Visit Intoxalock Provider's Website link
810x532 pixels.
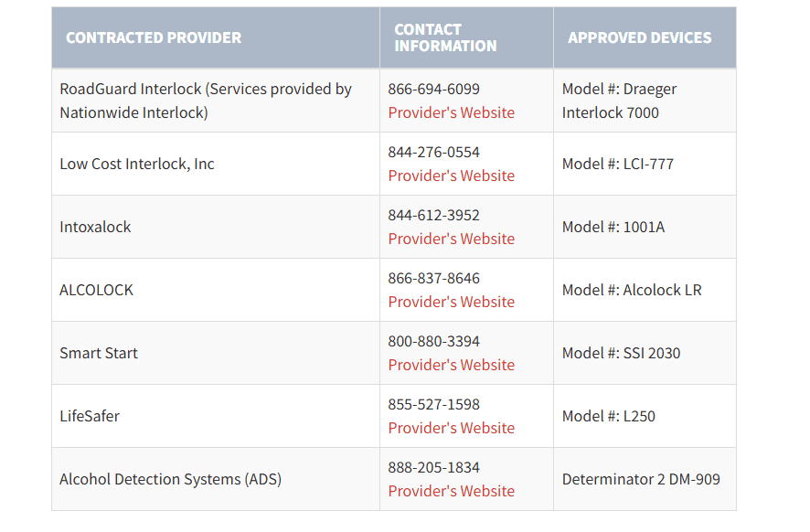451,239
